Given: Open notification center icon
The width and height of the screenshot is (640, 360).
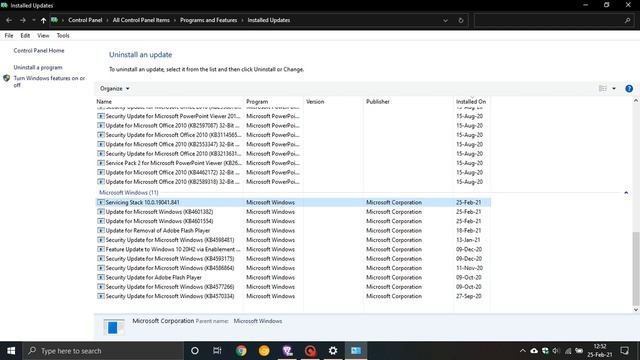Looking at the screenshot, I should coord(624,351).
